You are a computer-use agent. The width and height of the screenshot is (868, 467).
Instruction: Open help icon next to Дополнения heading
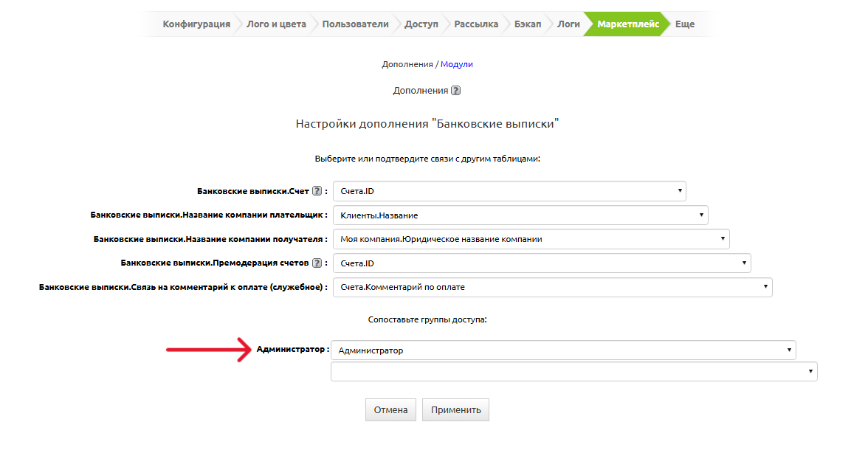(x=455, y=91)
